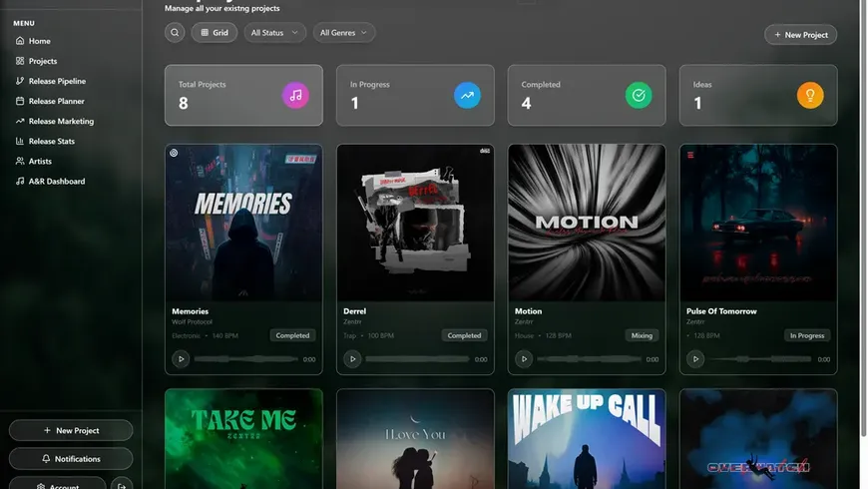Viewport: 868px width, 489px height.
Task: Open the Overwatch cover artwork
Action: (x=758, y=439)
